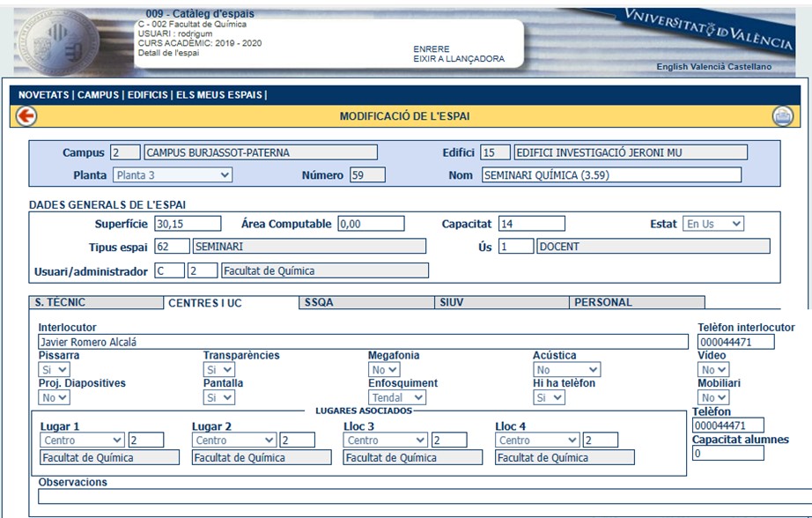Open the EDIFICIS menu item

point(148,95)
